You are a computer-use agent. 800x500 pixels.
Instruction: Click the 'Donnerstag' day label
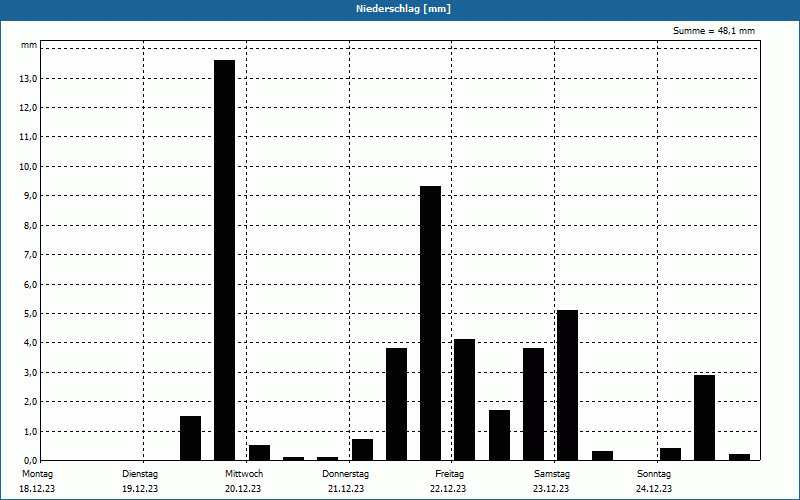point(345,474)
